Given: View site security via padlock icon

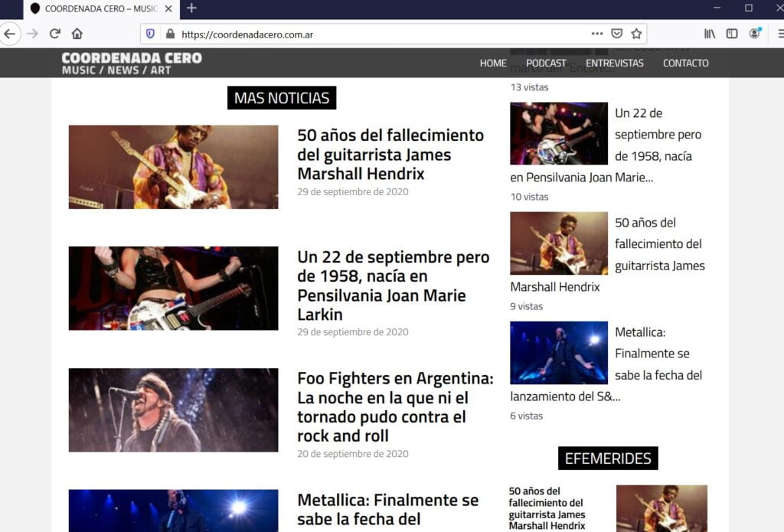Looking at the screenshot, I should (170, 34).
